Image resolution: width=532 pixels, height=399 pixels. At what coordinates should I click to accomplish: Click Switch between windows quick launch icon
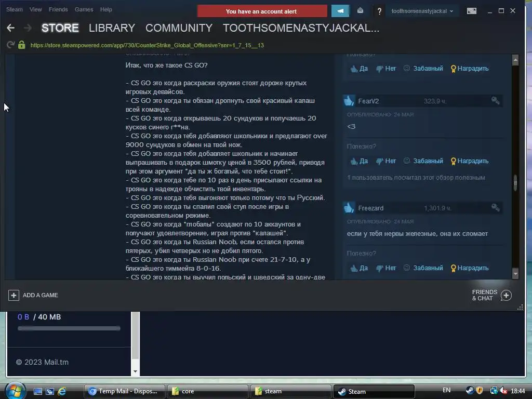(x=50, y=391)
